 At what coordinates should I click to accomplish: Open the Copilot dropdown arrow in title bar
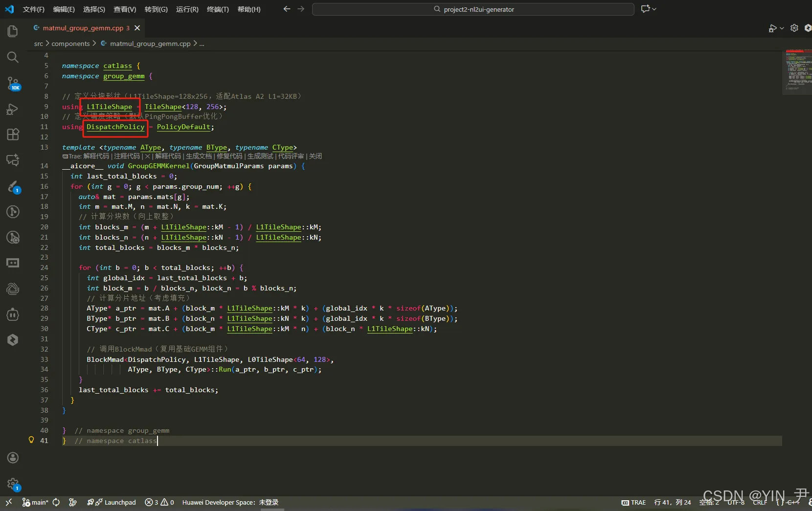click(x=654, y=9)
